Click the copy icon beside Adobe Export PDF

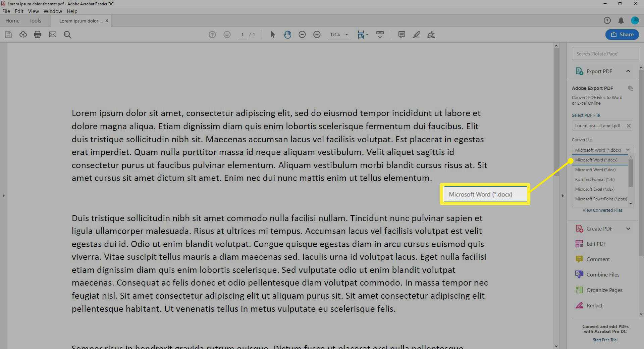click(631, 88)
